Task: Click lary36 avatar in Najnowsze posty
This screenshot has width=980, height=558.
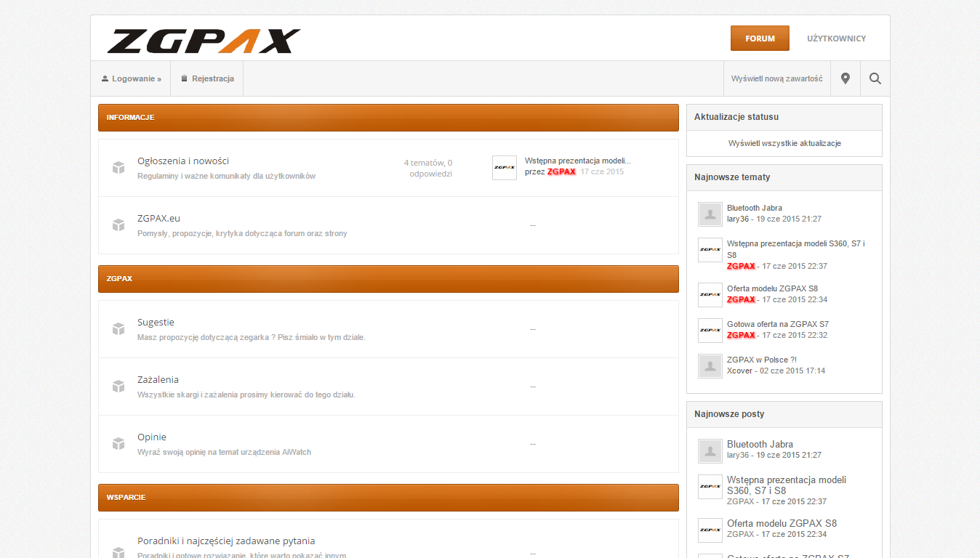Action: [x=710, y=450]
